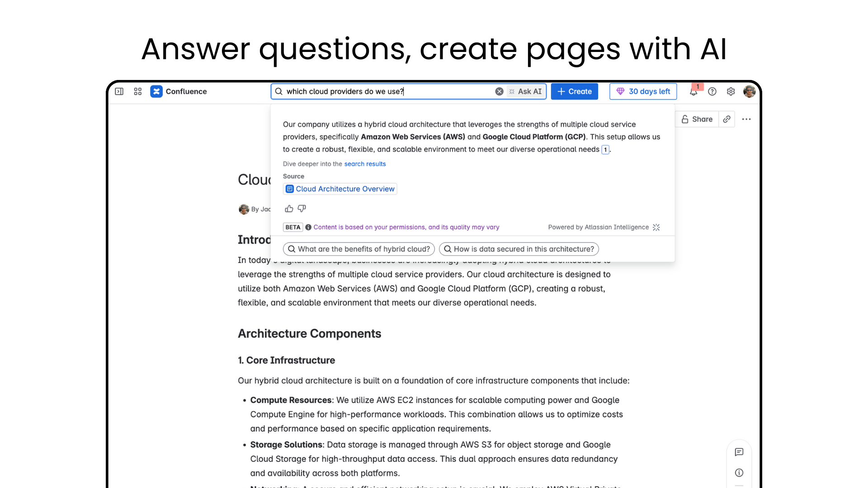Screen dimensions: 868x488
Task: Copy page link with the link icon
Action: pos(726,119)
